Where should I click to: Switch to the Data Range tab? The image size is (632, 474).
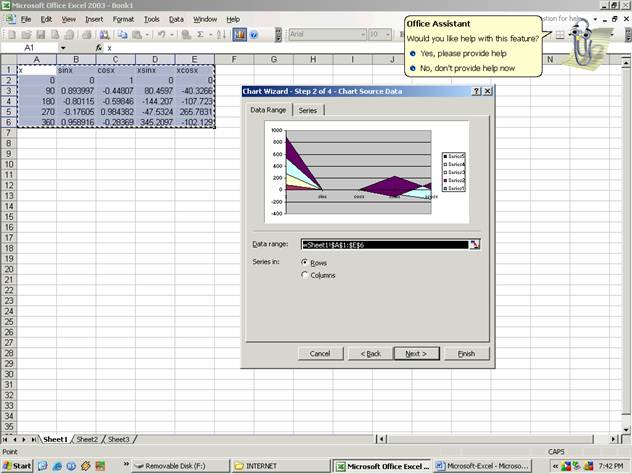click(268, 110)
